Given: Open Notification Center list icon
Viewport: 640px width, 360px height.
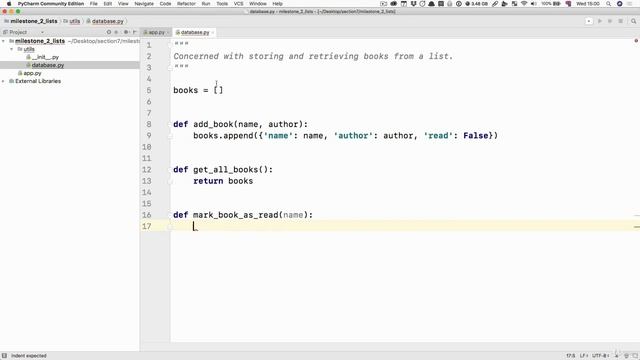Looking at the screenshot, I should [x=629, y=4].
